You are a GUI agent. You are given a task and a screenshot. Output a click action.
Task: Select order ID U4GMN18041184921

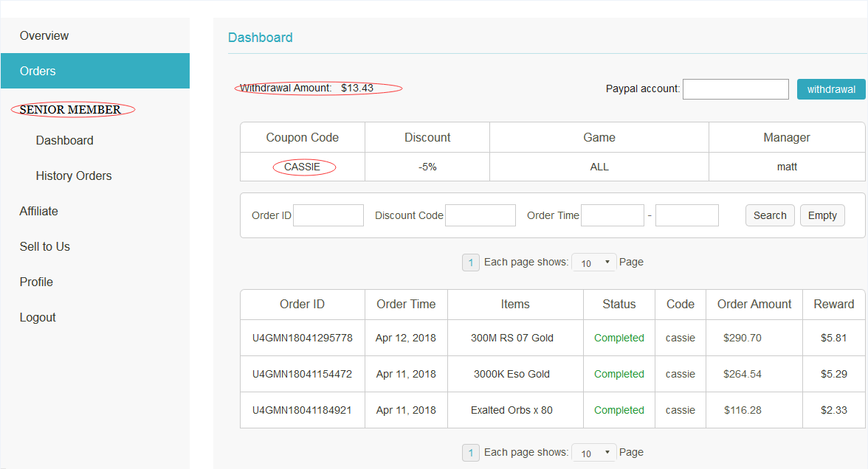[303, 410]
